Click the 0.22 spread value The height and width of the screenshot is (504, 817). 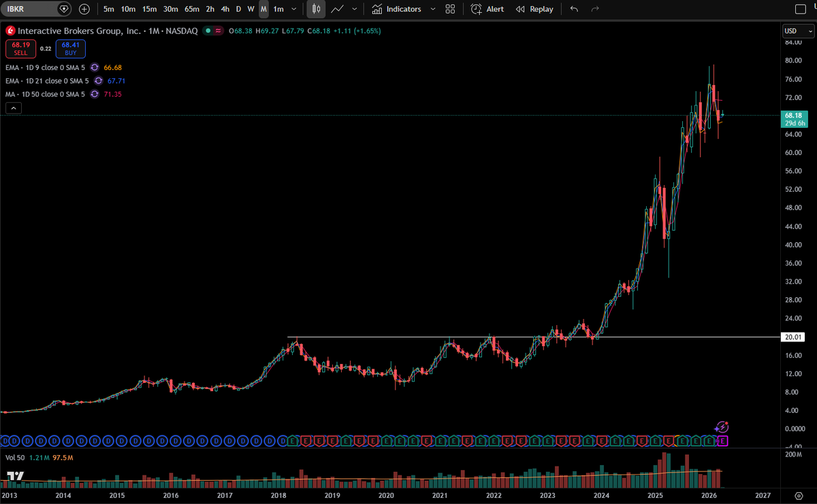[x=46, y=48]
